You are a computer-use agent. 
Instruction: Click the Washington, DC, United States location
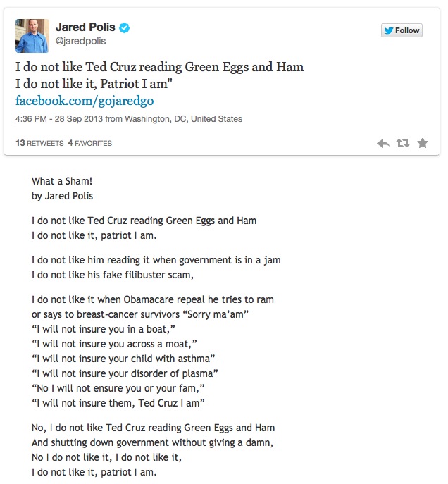(x=184, y=119)
